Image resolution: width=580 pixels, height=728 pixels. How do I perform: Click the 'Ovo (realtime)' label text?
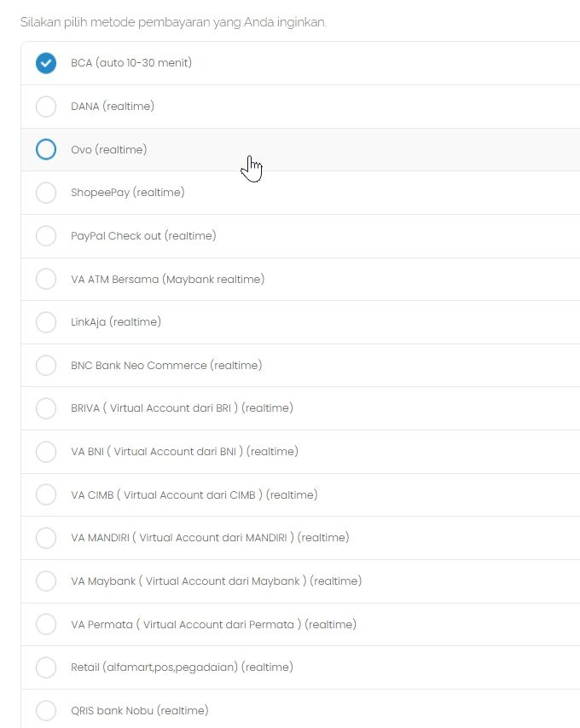[x=108, y=149]
